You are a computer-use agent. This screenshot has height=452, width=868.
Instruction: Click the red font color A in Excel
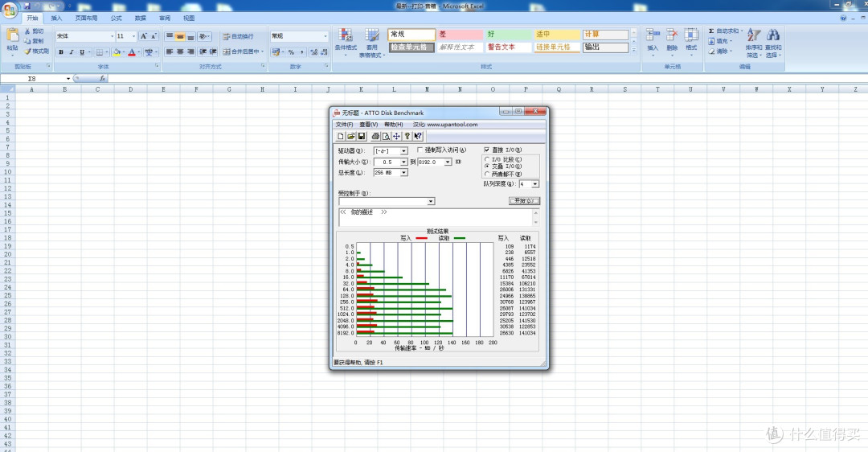click(x=132, y=52)
